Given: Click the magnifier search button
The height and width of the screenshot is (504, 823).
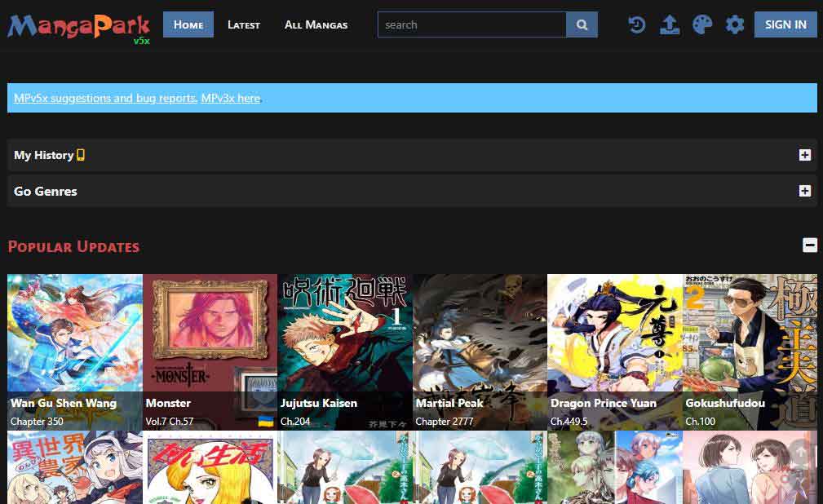Looking at the screenshot, I should [582, 24].
